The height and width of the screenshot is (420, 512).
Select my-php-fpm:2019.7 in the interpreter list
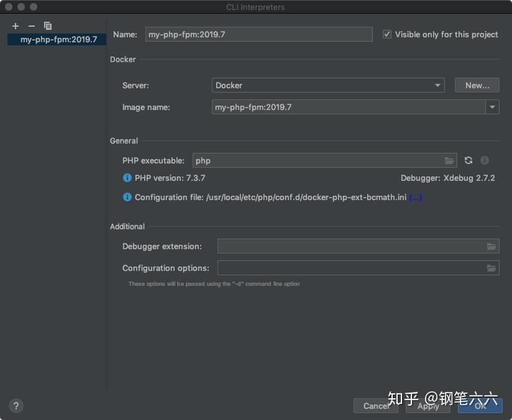coord(56,39)
